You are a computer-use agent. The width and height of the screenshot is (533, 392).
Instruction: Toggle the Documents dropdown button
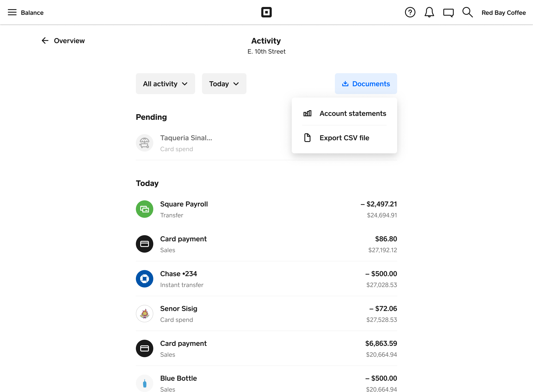(x=366, y=84)
